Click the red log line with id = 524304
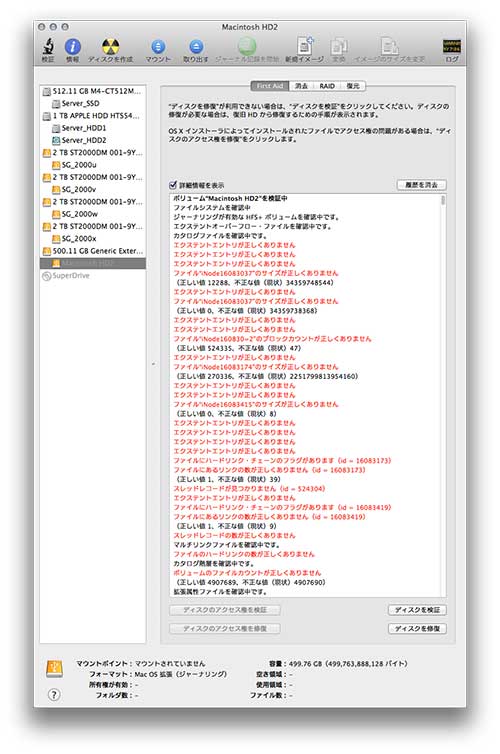500x754 pixels. [x=249, y=489]
